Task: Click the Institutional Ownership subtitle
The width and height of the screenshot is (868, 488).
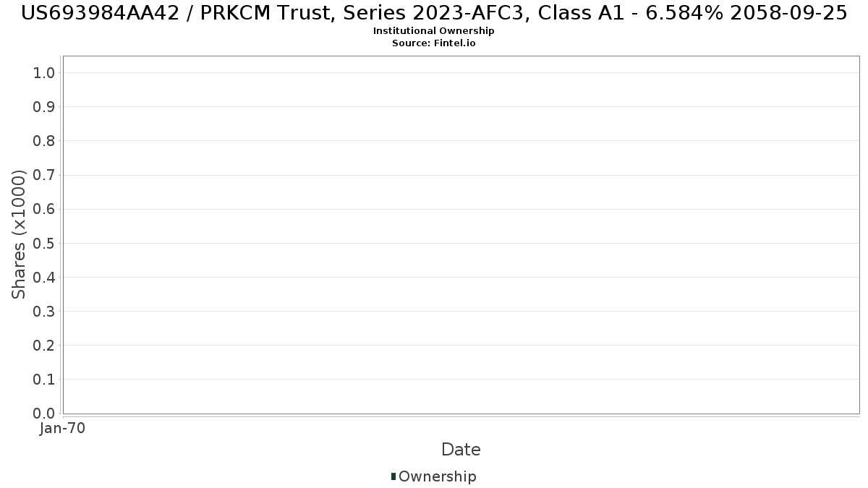Action: coord(434,31)
